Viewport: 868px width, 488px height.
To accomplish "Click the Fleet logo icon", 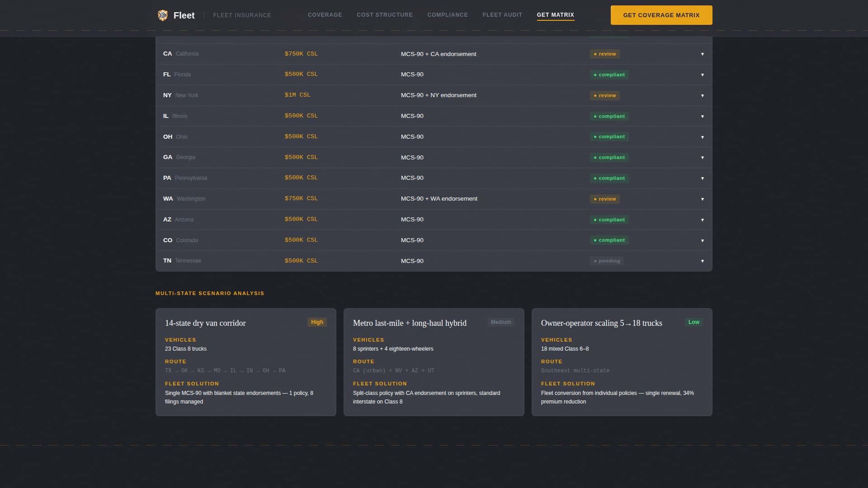I will click(x=163, y=15).
